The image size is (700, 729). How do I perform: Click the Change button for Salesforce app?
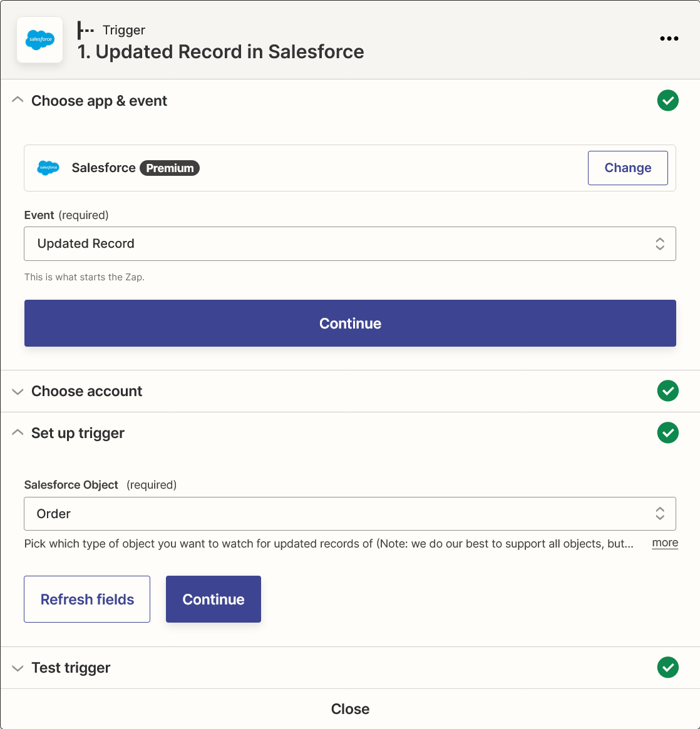628,168
